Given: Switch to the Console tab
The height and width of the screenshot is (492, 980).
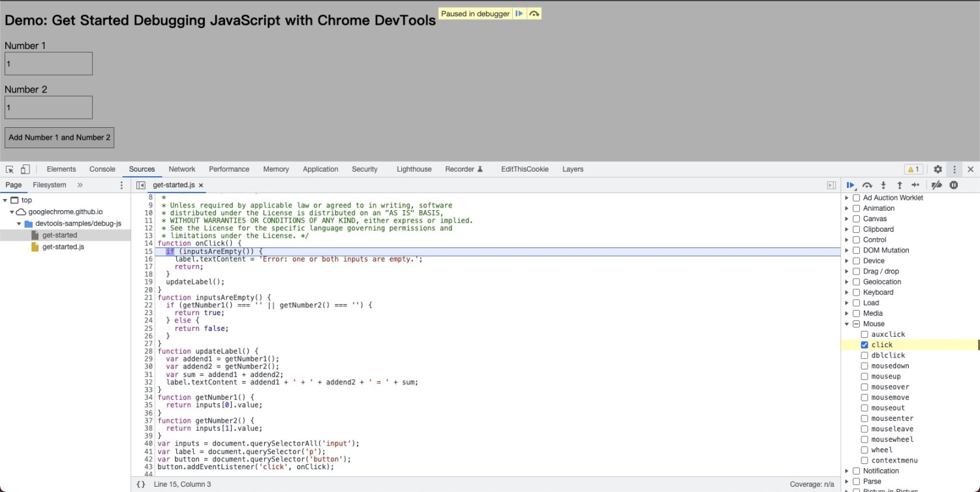Looking at the screenshot, I should pos(102,169).
